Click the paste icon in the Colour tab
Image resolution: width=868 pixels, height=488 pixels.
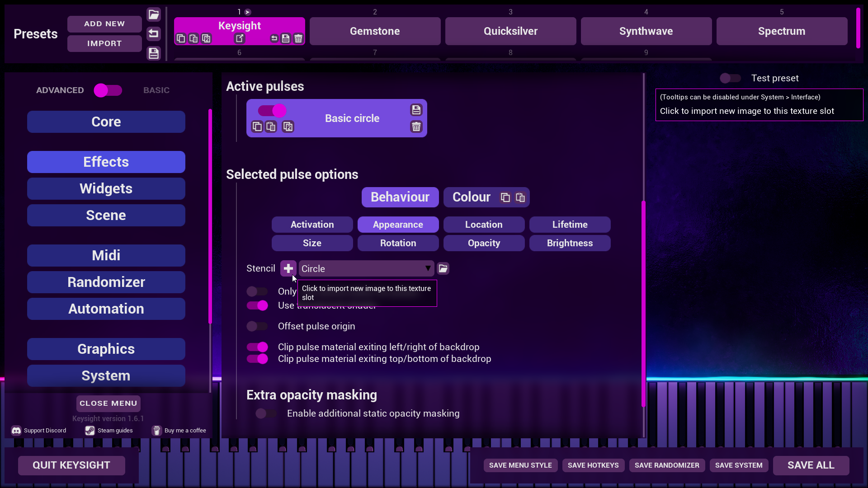(x=520, y=197)
